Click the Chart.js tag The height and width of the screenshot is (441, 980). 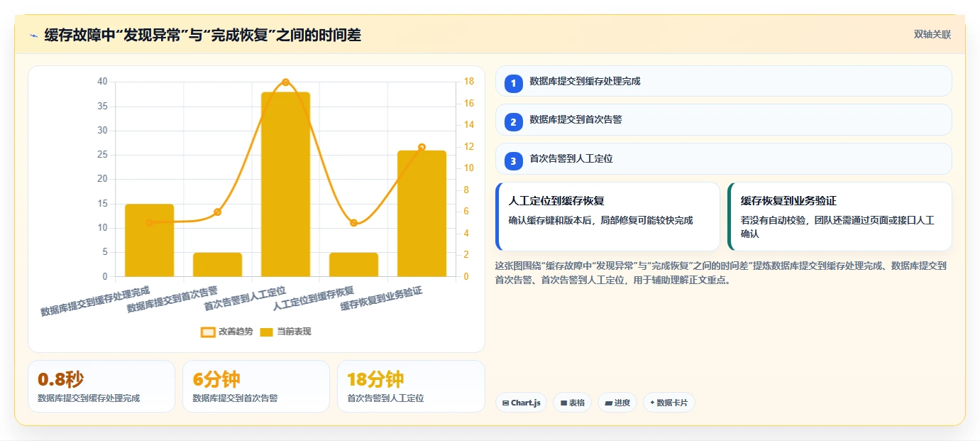pos(521,403)
